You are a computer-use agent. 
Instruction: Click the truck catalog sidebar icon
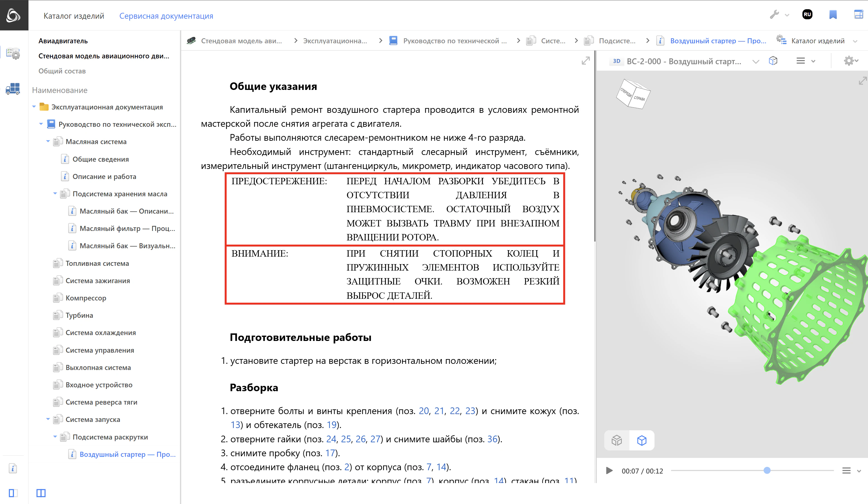coord(13,89)
